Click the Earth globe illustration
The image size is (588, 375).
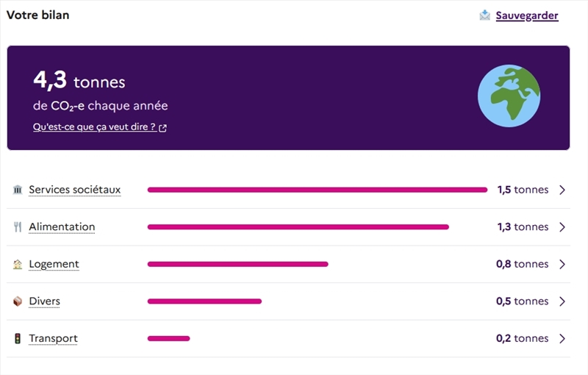point(509,98)
